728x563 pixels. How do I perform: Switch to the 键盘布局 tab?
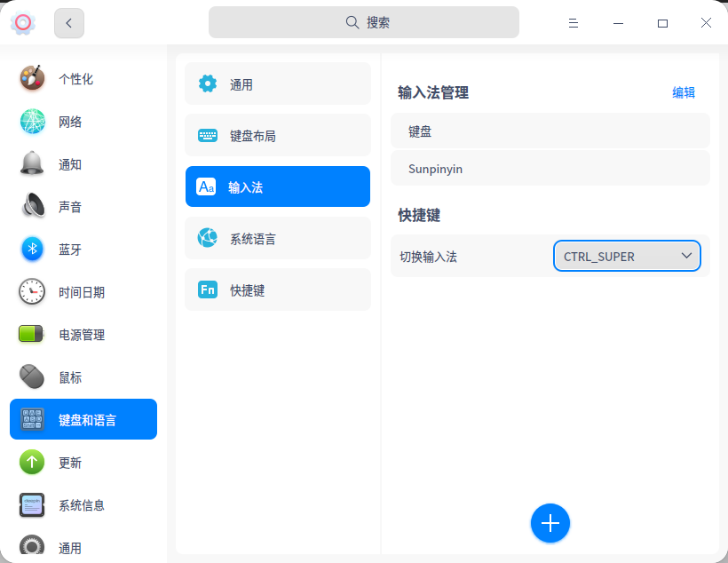pyautogui.click(x=277, y=136)
